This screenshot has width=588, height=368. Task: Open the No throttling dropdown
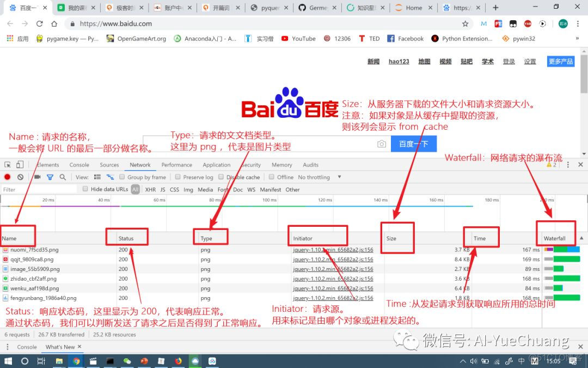pyautogui.click(x=320, y=177)
